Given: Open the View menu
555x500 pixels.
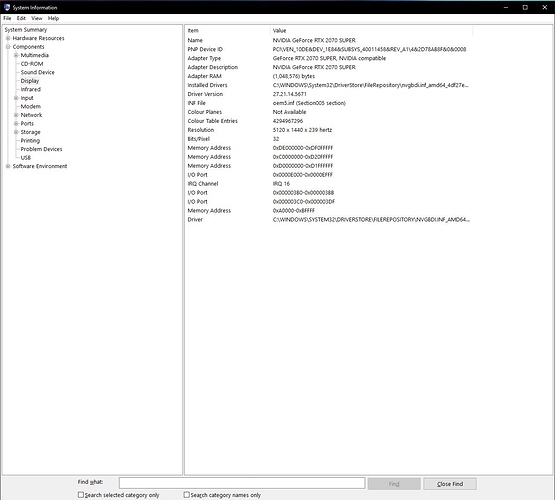Looking at the screenshot, I should pos(37,18).
